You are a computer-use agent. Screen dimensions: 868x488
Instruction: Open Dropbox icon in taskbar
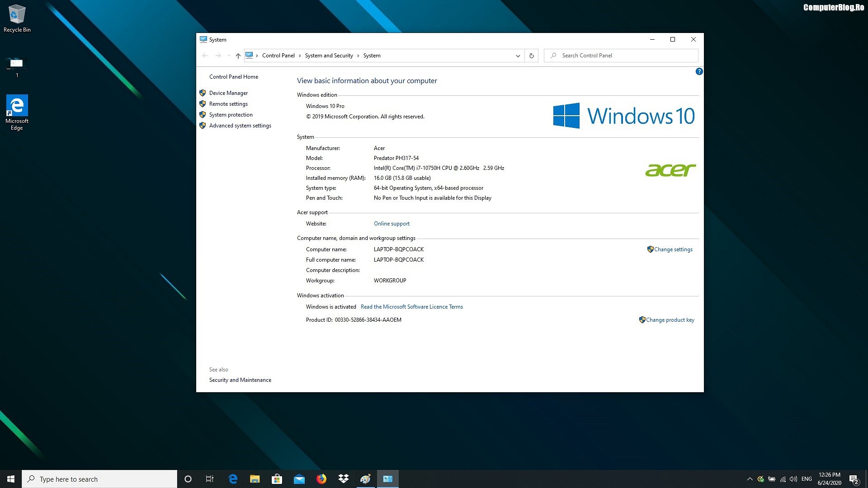(x=344, y=479)
